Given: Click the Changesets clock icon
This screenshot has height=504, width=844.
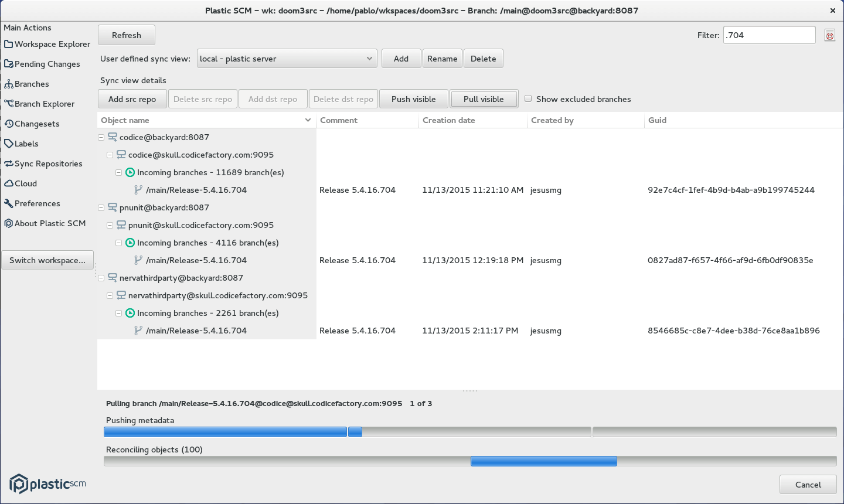Looking at the screenshot, I should [x=8, y=124].
